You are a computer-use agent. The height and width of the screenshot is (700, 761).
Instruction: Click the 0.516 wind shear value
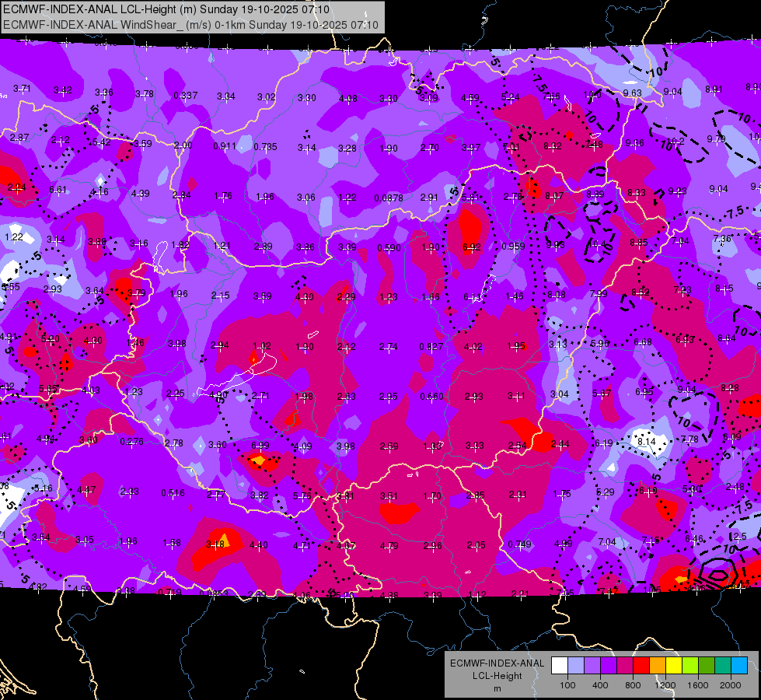pos(173,492)
